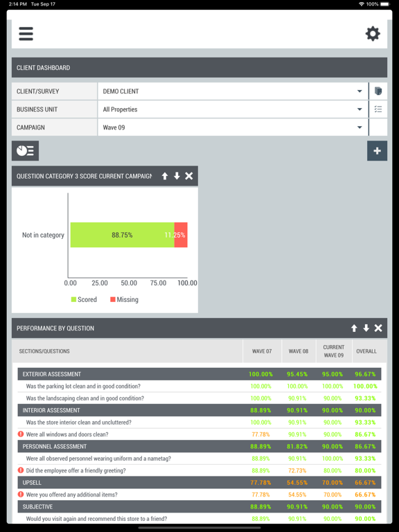This screenshot has height=532, width=399.
Task: Click the documents icon beside Client/Survey
Action: click(x=378, y=91)
